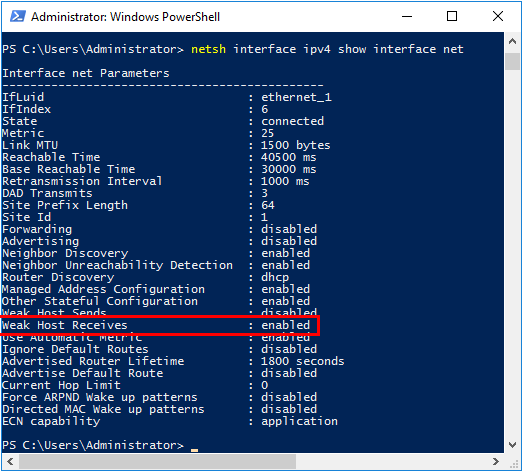Click the 'ECN capability' application value

point(299,421)
